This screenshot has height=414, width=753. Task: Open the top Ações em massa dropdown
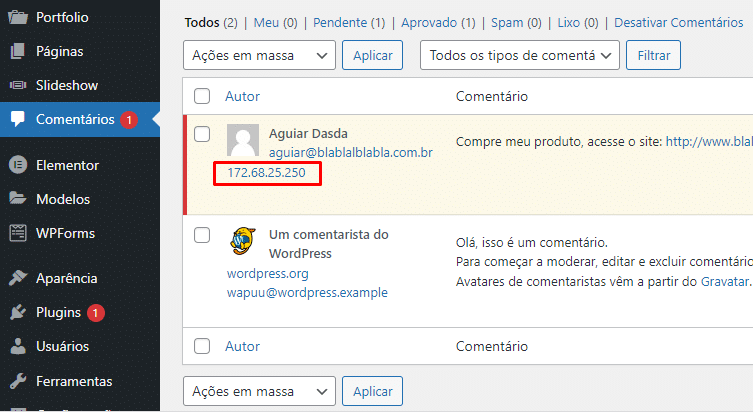point(259,55)
